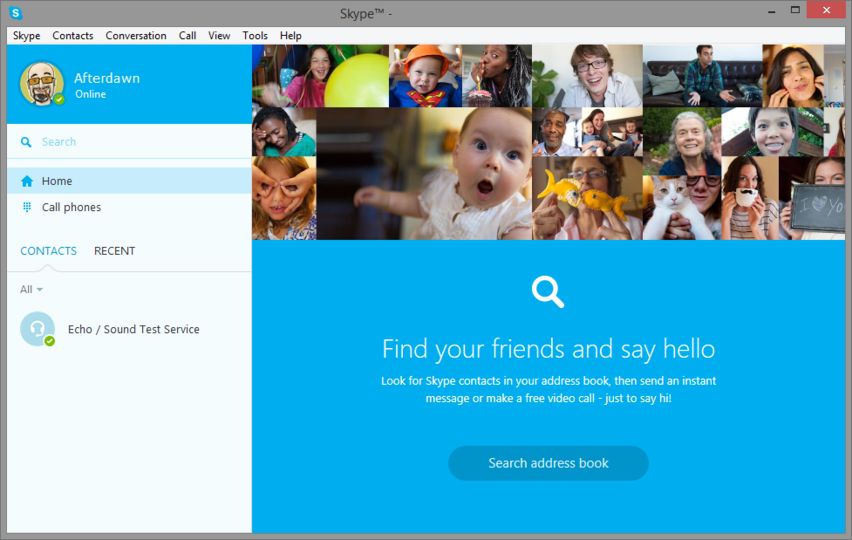
Task: Click the large magnifier icon on home panel
Action: 548,292
